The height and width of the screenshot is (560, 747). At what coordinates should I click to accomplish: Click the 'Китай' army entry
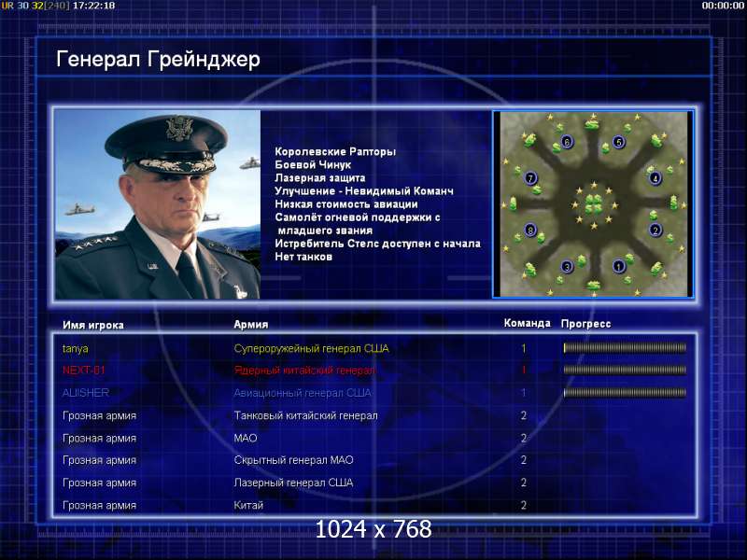(x=248, y=505)
